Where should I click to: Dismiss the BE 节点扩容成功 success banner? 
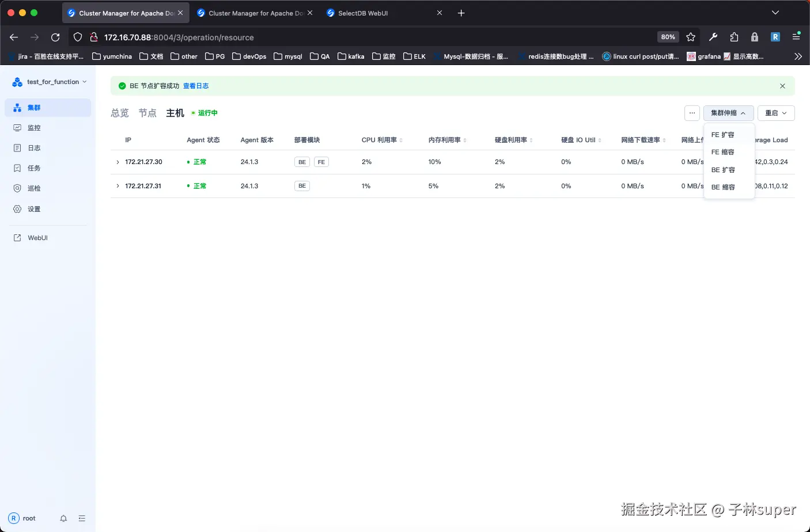(782, 86)
